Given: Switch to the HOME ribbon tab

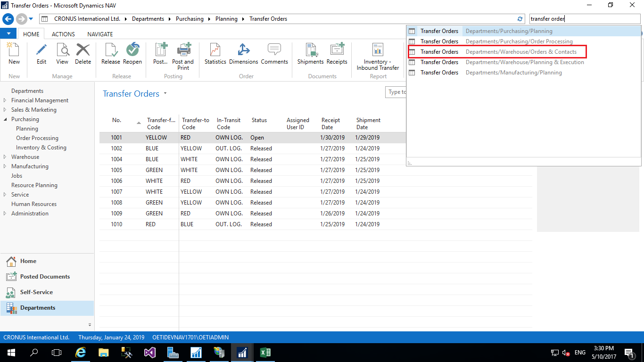Looking at the screenshot, I should coord(32,34).
